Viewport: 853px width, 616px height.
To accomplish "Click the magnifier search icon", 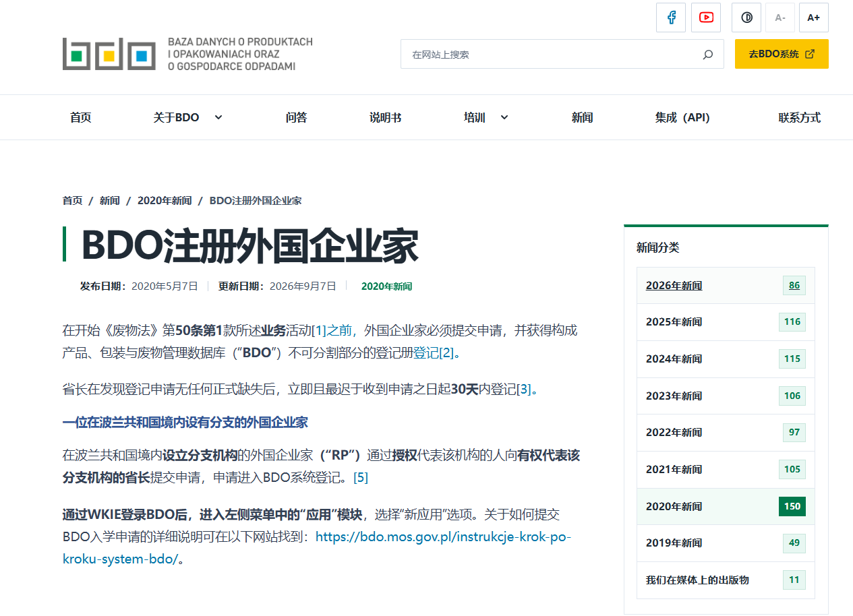I will pos(707,55).
